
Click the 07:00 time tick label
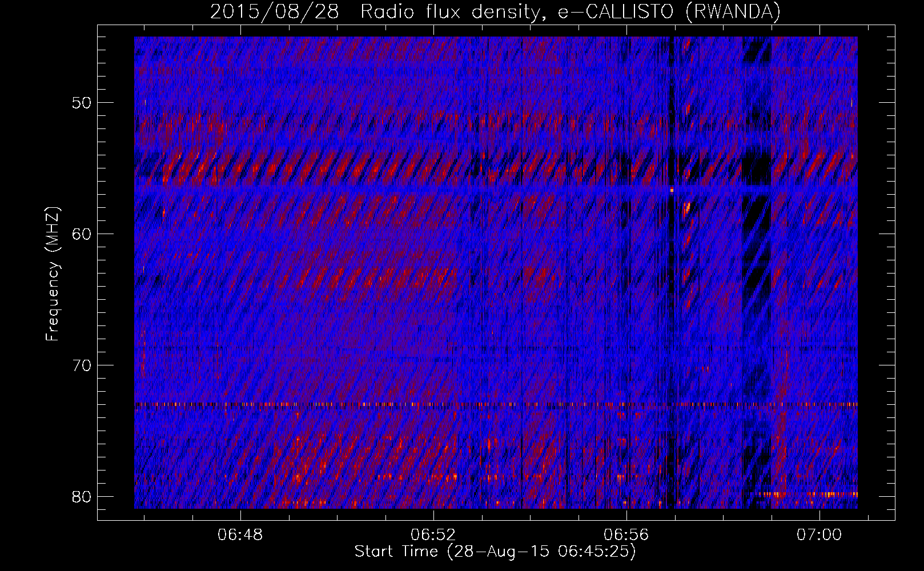[819, 535]
